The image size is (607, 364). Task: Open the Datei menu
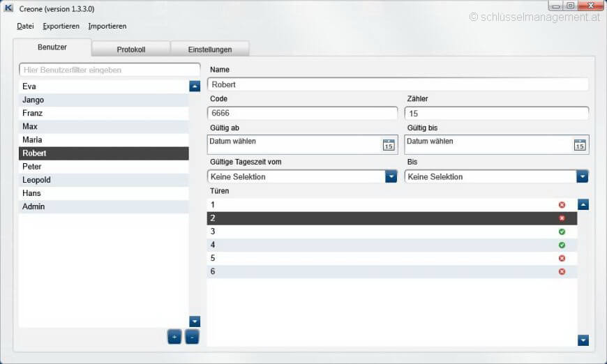[x=25, y=26]
